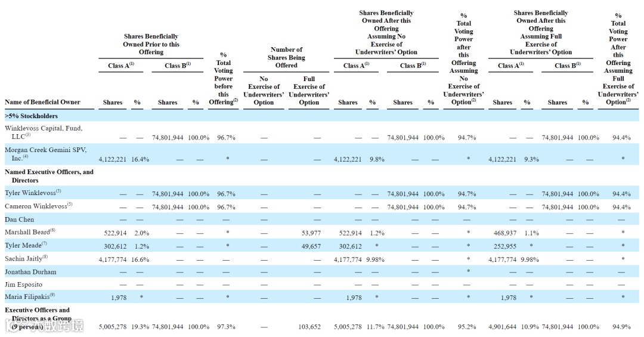The height and width of the screenshot is (337, 644).
Task: Click '94.4%' in the Winklevoss Capital row
Action: [621, 138]
